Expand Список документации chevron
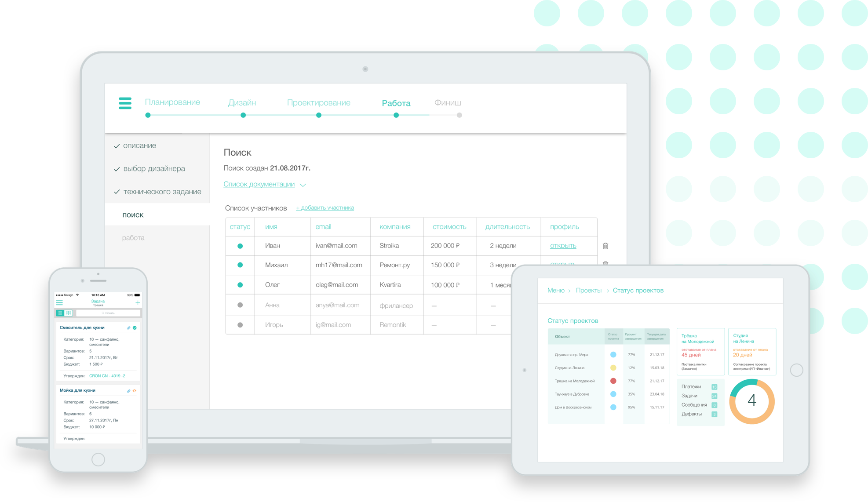The image size is (868, 502). tap(303, 185)
